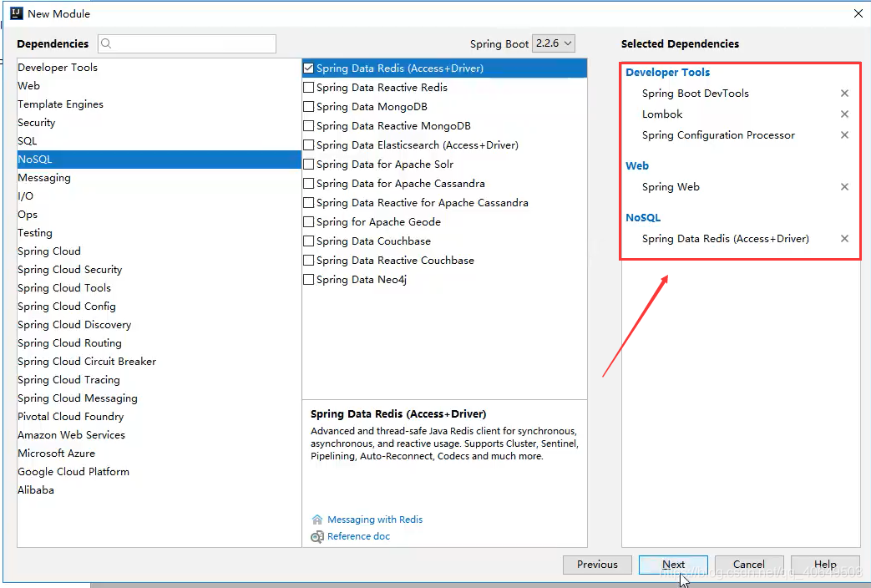This screenshot has width=871, height=588.
Task: Select Spring Cloud Security category
Action: tap(159, 269)
